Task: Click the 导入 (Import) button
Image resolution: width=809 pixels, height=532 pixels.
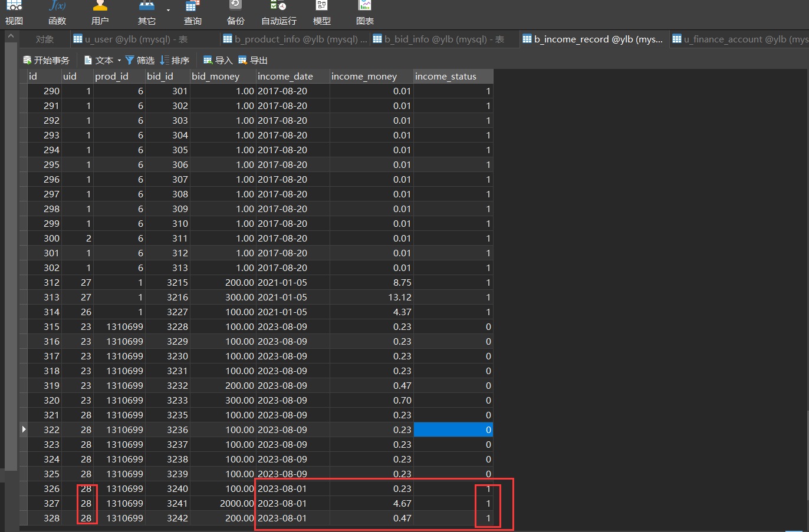Action: coord(218,60)
